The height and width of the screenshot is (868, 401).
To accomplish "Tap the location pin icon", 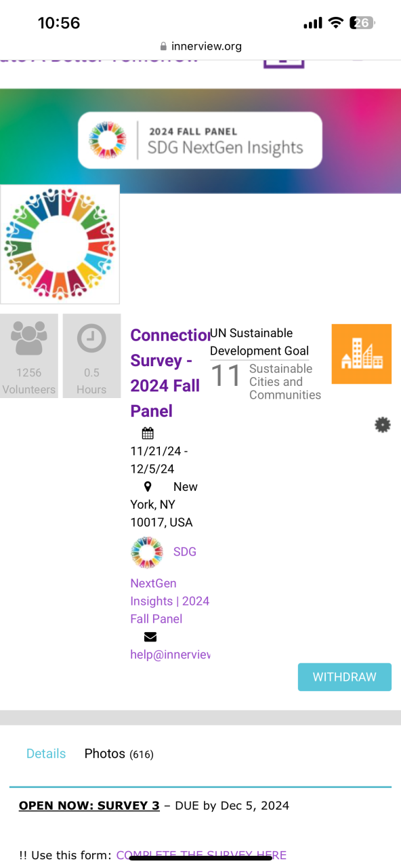I will click(148, 487).
